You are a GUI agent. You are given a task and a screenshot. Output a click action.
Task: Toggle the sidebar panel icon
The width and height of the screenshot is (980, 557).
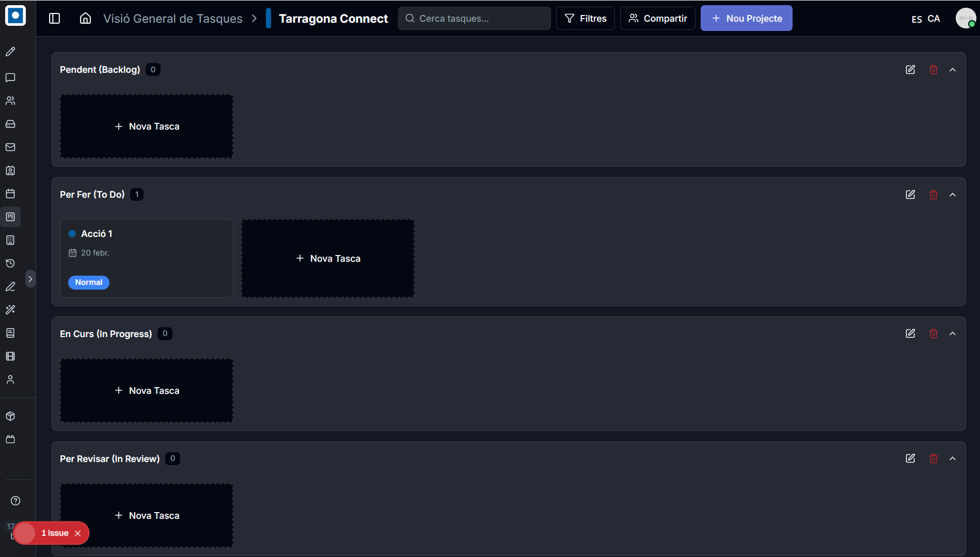(x=55, y=19)
